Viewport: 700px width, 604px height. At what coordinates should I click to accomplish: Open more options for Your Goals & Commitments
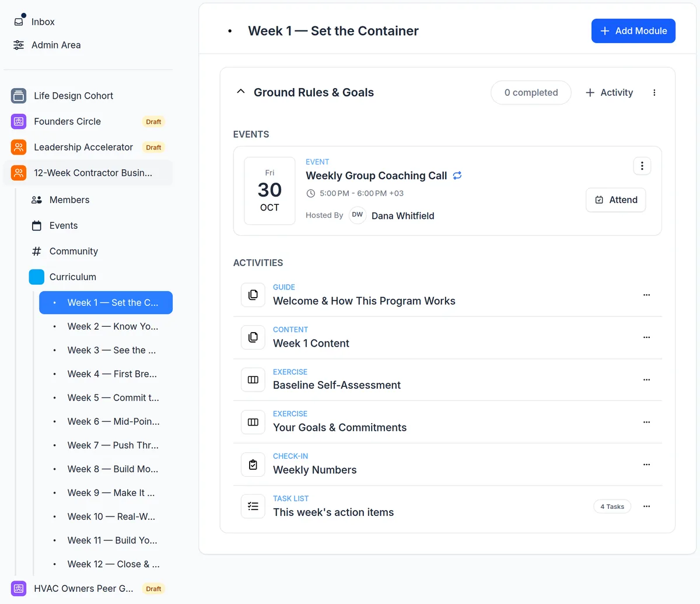coord(646,422)
